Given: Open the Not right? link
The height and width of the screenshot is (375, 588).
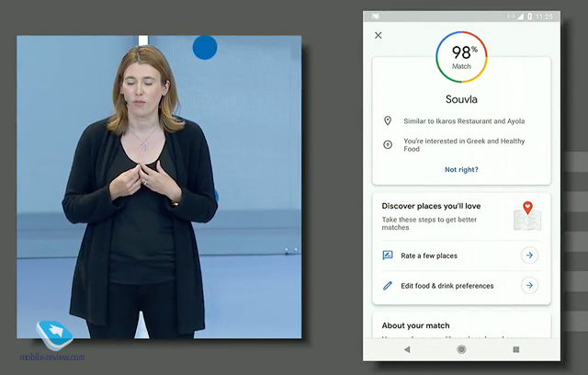Looking at the screenshot, I should (x=461, y=169).
